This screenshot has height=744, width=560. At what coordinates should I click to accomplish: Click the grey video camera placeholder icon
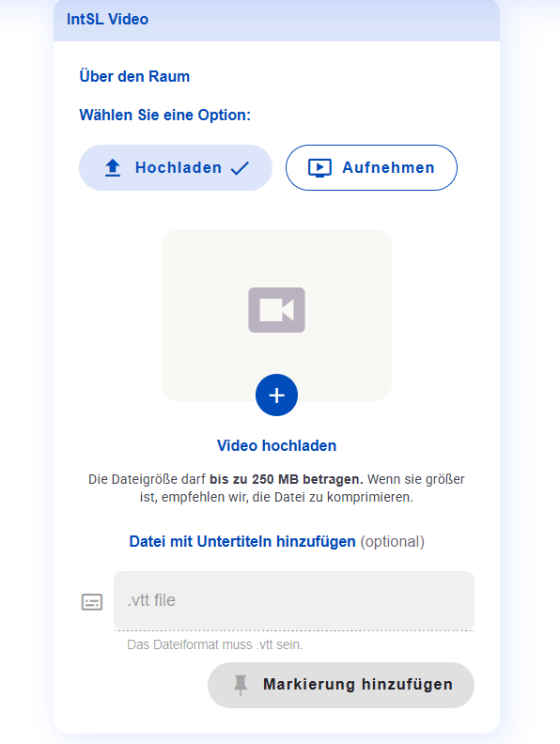pyautogui.click(x=276, y=310)
